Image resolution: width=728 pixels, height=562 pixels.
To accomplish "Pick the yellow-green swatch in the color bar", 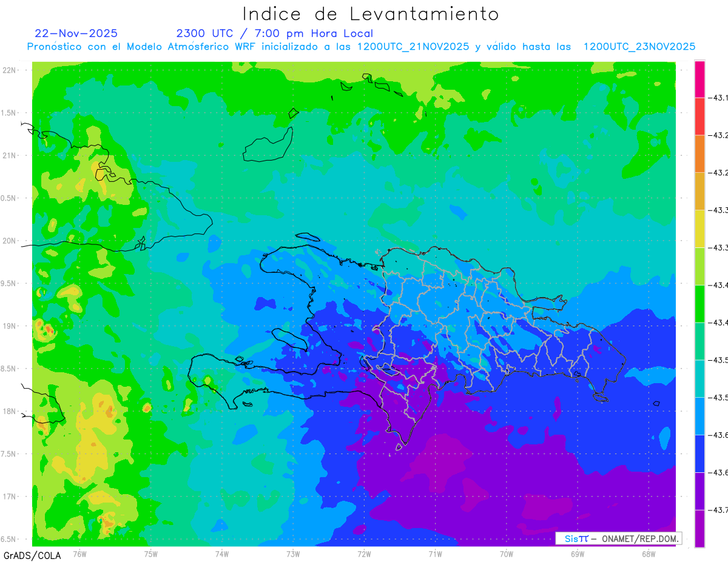I will (x=699, y=266).
